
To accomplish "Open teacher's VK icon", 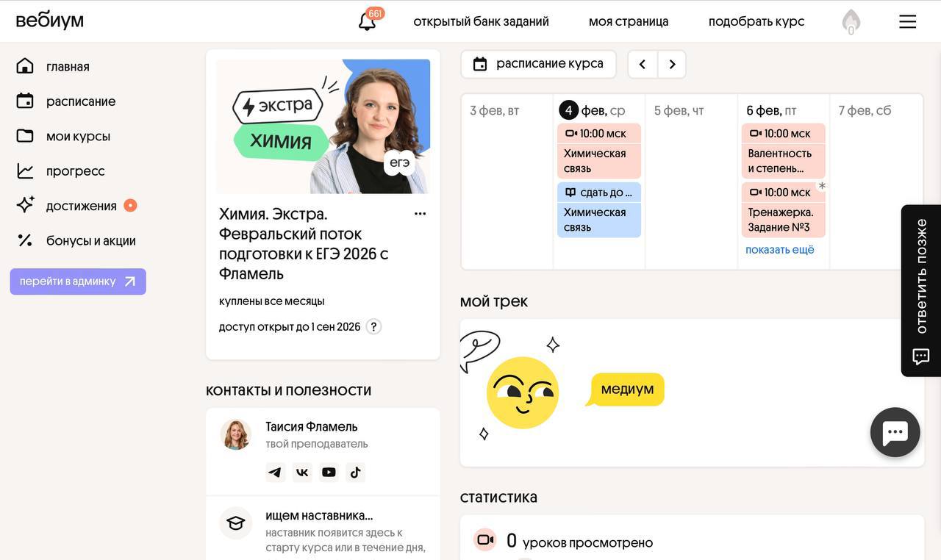I will (x=302, y=473).
